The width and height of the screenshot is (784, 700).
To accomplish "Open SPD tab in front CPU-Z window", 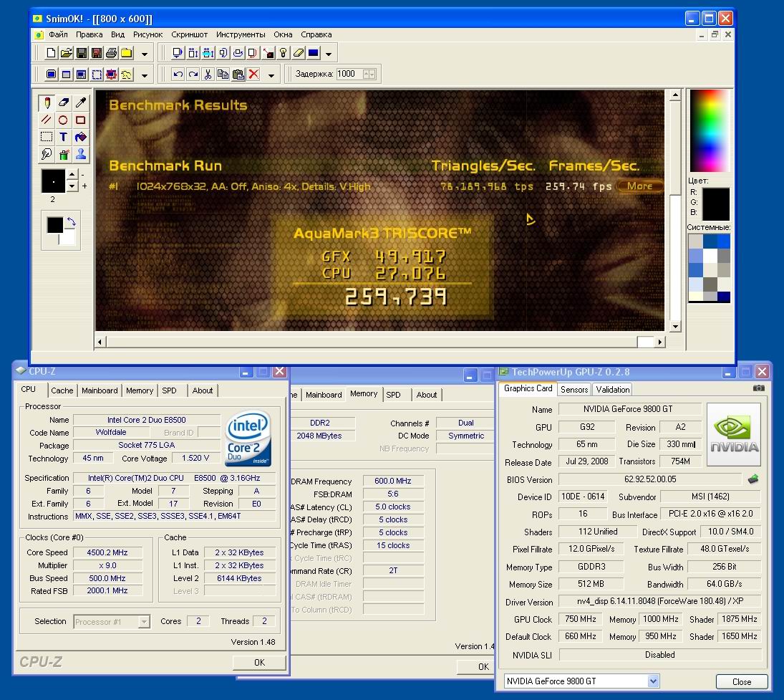I will point(169,390).
